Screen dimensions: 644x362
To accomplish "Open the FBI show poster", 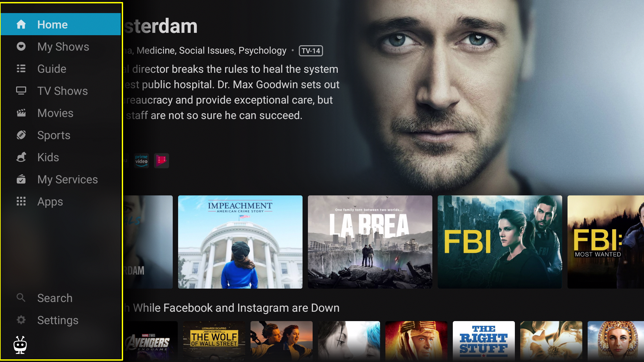I will 500,242.
